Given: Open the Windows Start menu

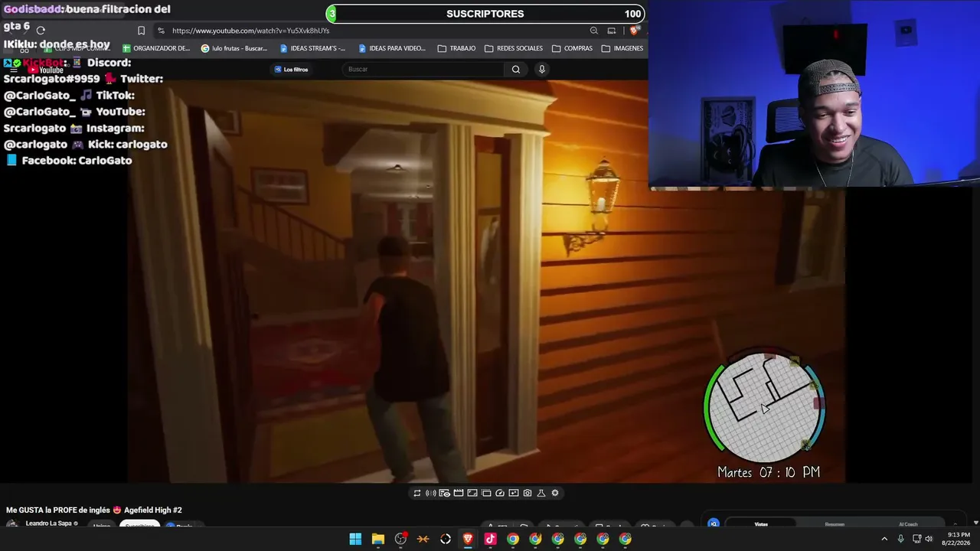Looking at the screenshot, I should click(355, 539).
